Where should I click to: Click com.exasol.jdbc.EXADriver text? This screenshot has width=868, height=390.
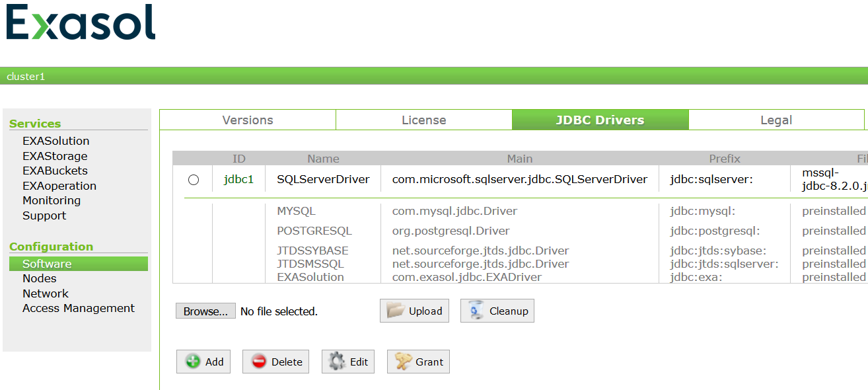[x=467, y=277]
